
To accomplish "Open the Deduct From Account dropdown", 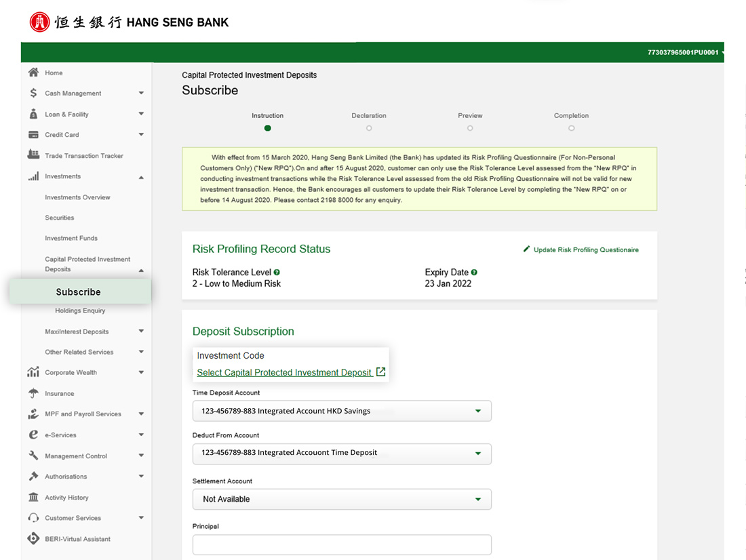I will 342,454.
